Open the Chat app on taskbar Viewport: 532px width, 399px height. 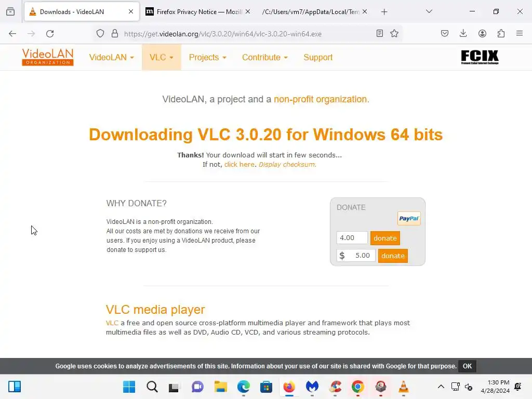click(197, 387)
